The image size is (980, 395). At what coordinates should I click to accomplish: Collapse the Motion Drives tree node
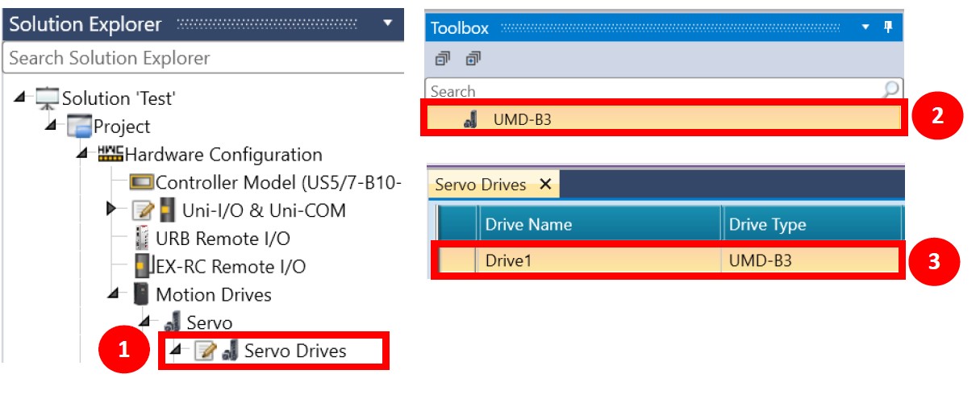(112, 294)
